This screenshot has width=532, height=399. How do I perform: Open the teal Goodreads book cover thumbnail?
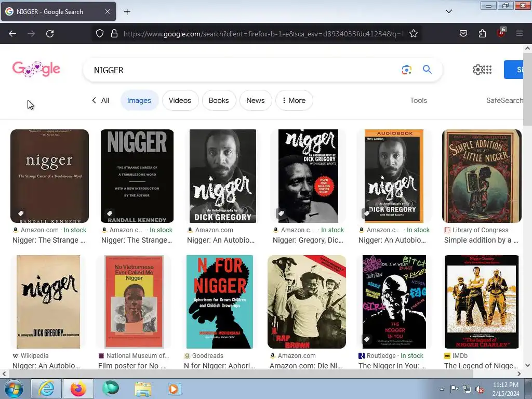coord(220,302)
